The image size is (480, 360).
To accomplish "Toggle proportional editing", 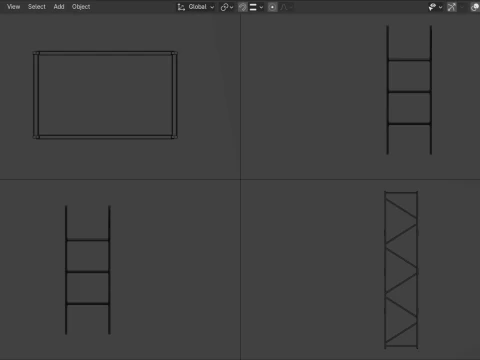I will pos(272,7).
